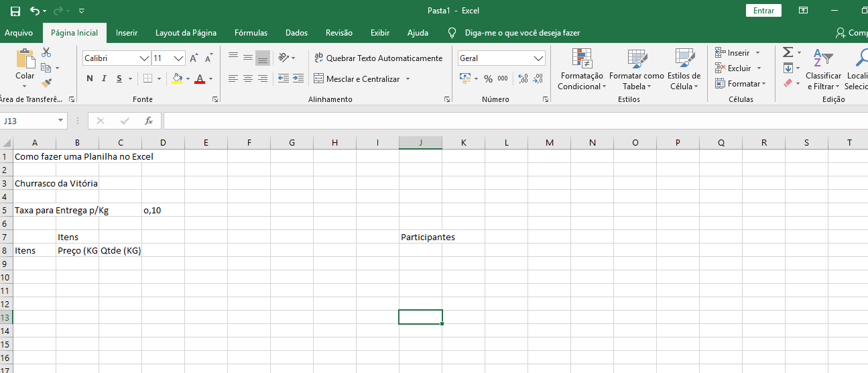
Task: Open the Arquivo menu
Action: click(x=19, y=33)
